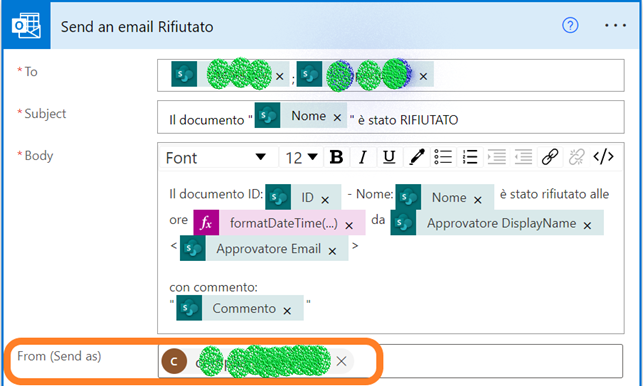Apply underline formatting in Body toolbar
This screenshot has width=643, height=386.
389,157
